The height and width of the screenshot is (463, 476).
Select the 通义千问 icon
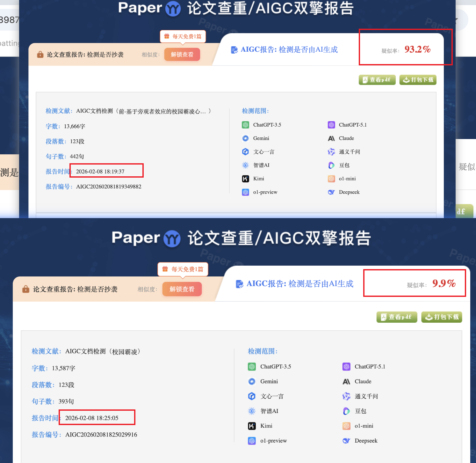coord(331,151)
